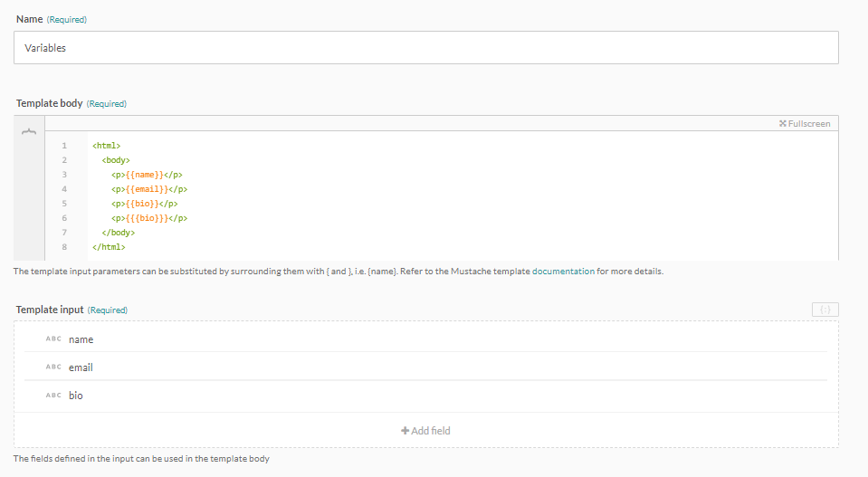The width and height of the screenshot is (868, 477).
Task: Click the JSON braces icon above Template input
Action: (x=825, y=310)
